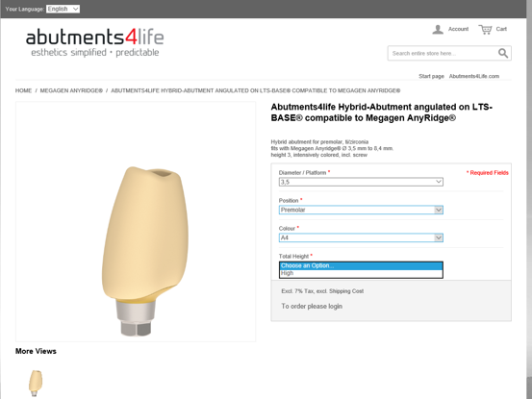Click the abutment thumbnail under More Views
The image size is (532, 399).
click(x=36, y=383)
